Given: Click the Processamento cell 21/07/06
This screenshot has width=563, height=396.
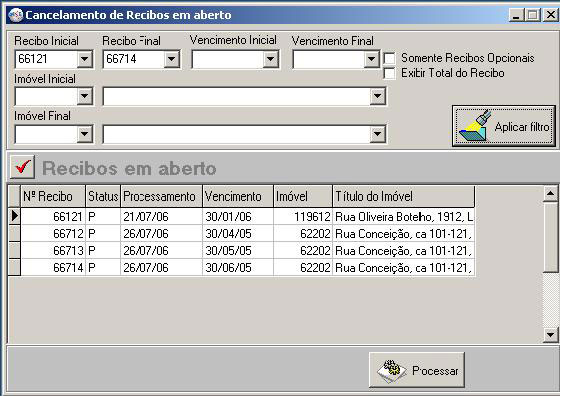Looking at the screenshot, I should 162,216.
